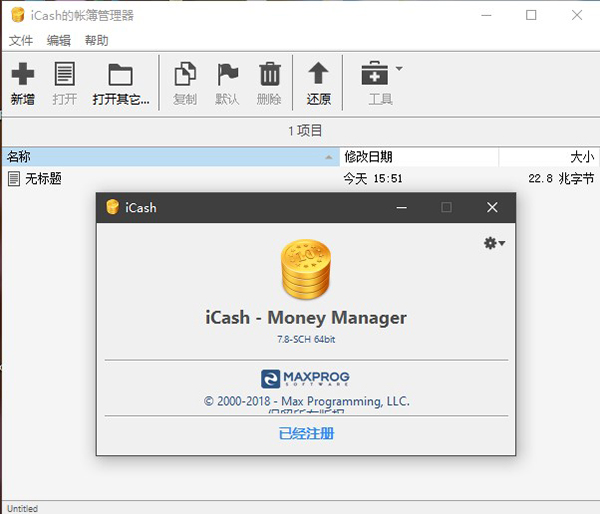Image resolution: width=600 pixels, height=514 pixels.
Task: Click the 7.8-SCH 64bit version text
Action: point(306,339)
